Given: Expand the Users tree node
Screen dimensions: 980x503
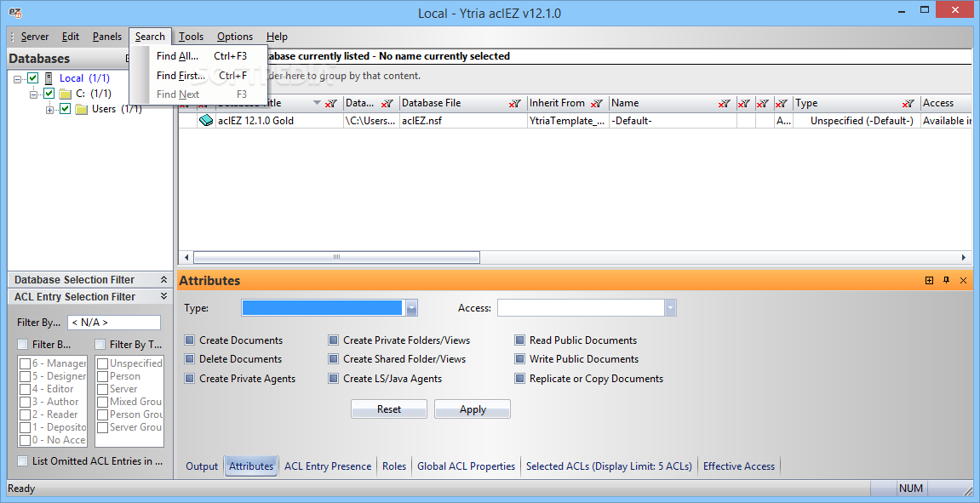Looking at the screenshot, I should pyautogui.click(x=50, y=110).
